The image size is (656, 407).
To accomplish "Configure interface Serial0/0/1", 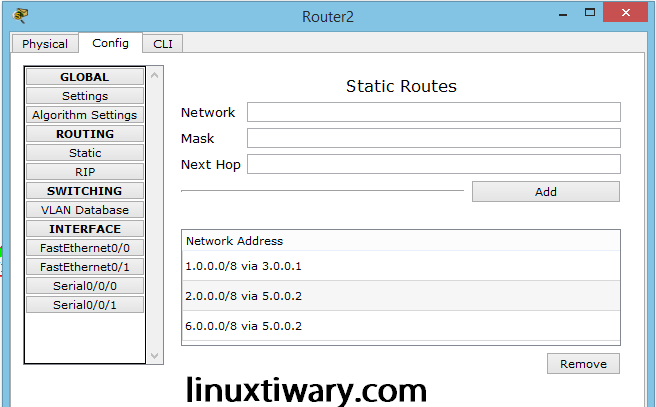I will (x=85, y=305).
